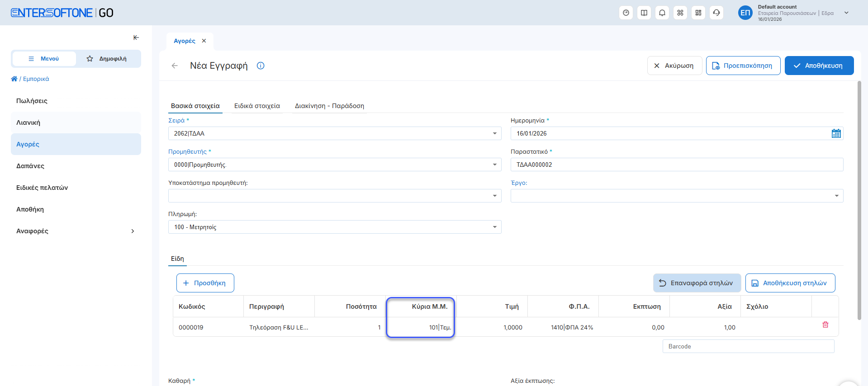868x386 pixels.
Task: Click the info icon beside Νέα Εγγραφή
Action: coord(261,66)
